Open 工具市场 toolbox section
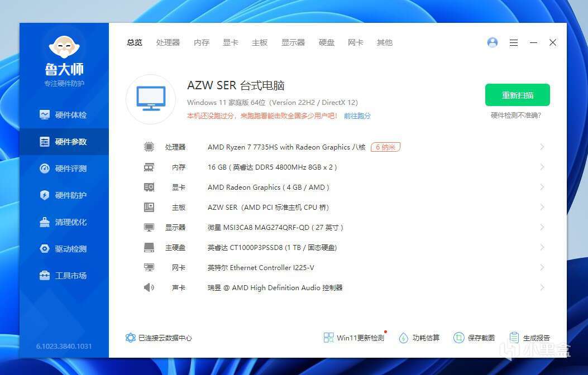Image resolution: width=588 pixels, height=375 pixels. click(63, 276)
